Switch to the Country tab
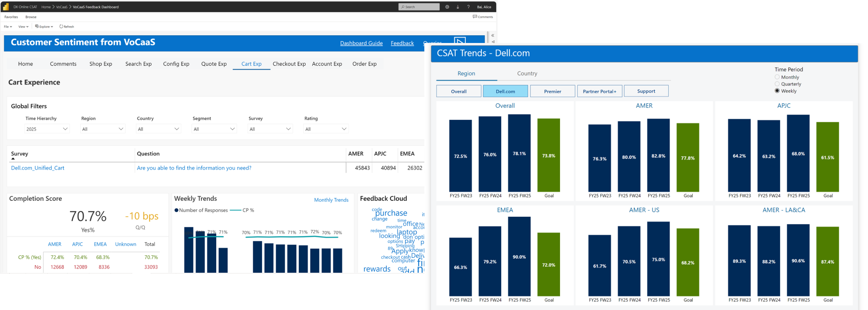Viewport: 868px width, 310px height. [x=527, y=73]
